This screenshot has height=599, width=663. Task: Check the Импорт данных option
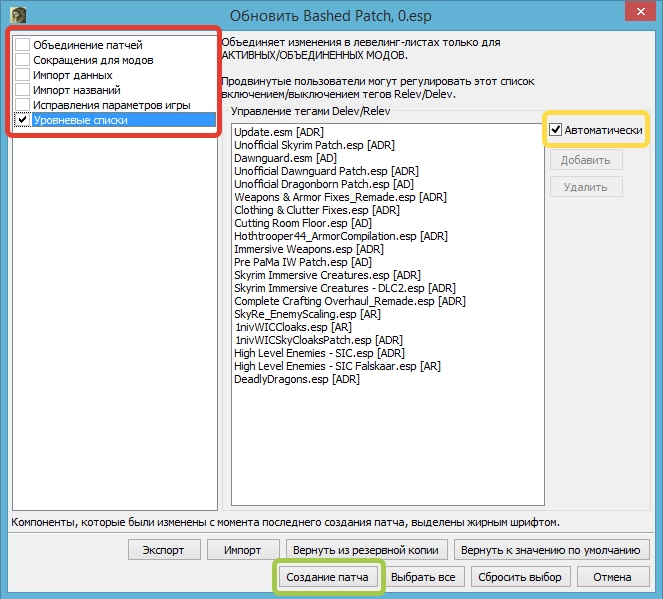(x=23, y=75)
